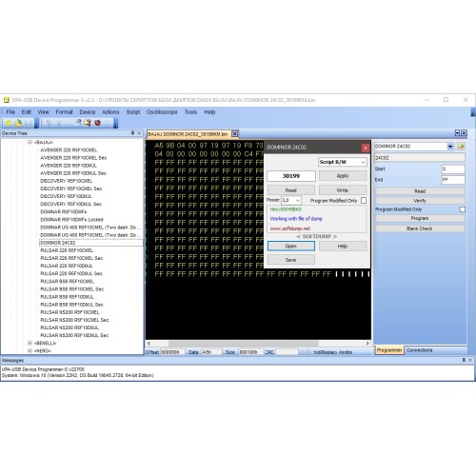Click Read in the programmer panel
Image resolution: width=476 pixels, height=476 pixels.
coord(420,191)
